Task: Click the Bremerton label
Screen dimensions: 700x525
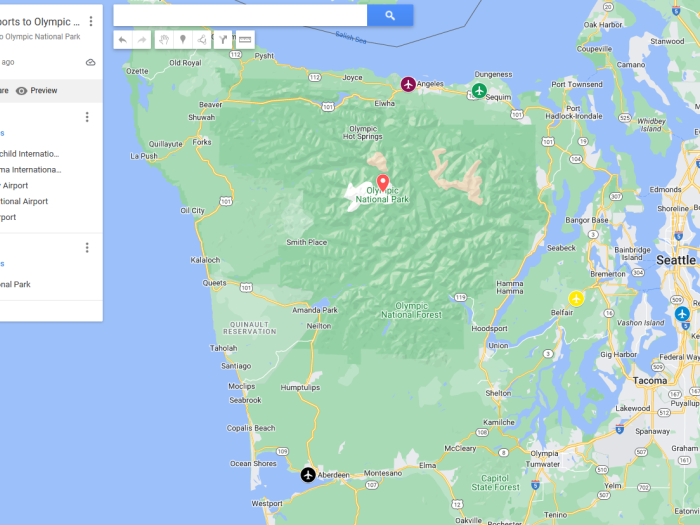Action: click(608, 274)
